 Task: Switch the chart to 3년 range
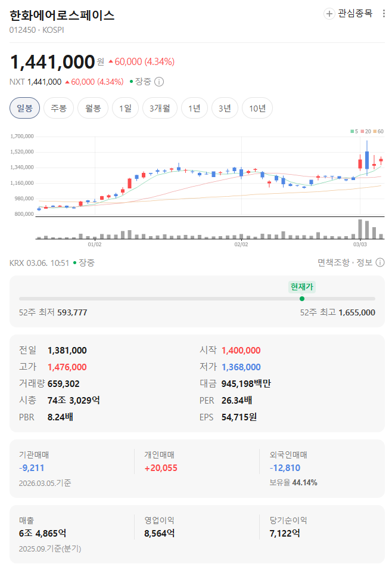pos(225,108)
